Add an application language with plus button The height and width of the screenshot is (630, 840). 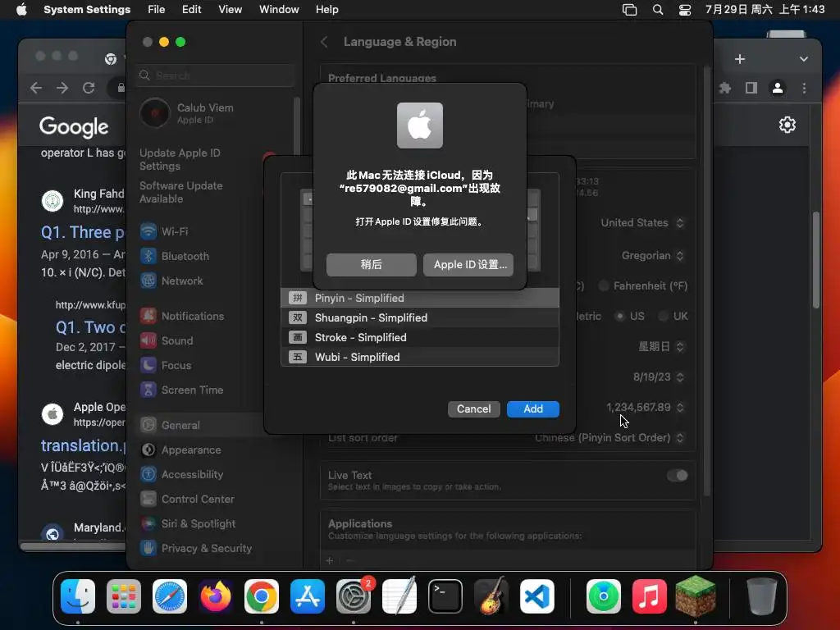coord(330,560)
